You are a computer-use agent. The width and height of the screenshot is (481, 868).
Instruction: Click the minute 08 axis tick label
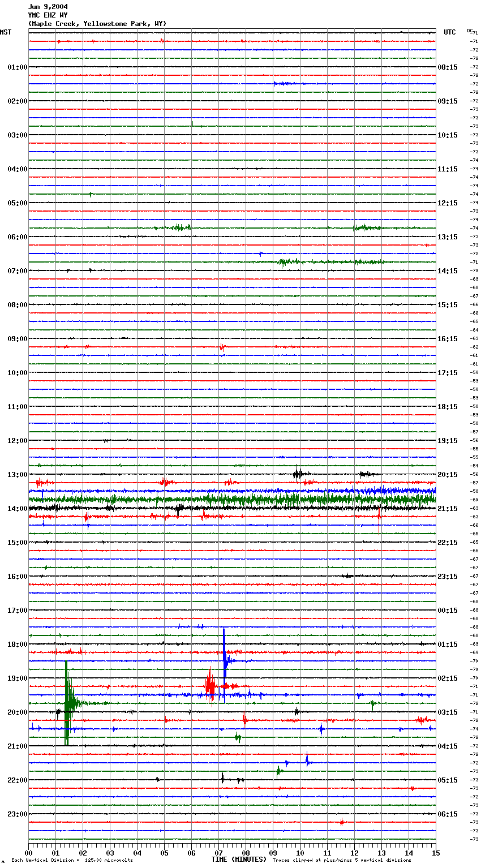(246, 853)
